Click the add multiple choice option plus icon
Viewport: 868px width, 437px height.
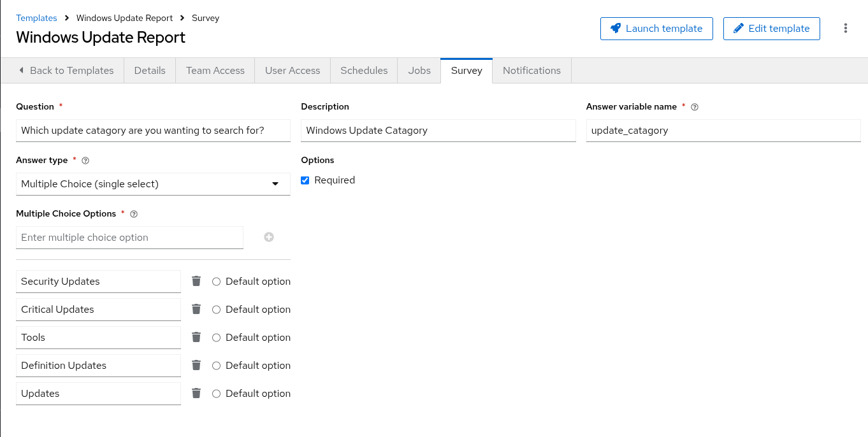pos(269,237)
